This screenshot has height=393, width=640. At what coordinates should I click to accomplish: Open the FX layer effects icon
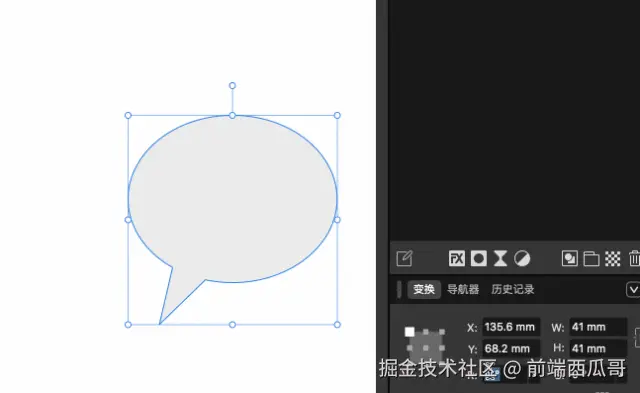[x=456, y=258]
